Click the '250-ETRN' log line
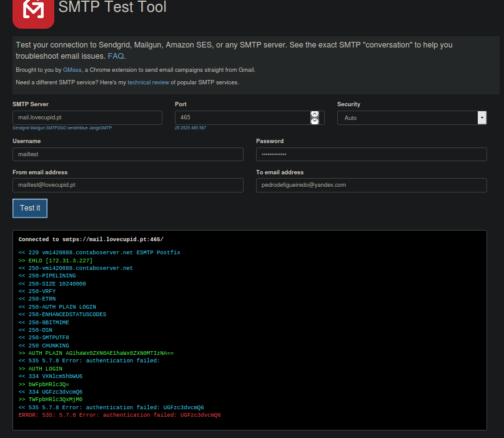 (37, 299)
